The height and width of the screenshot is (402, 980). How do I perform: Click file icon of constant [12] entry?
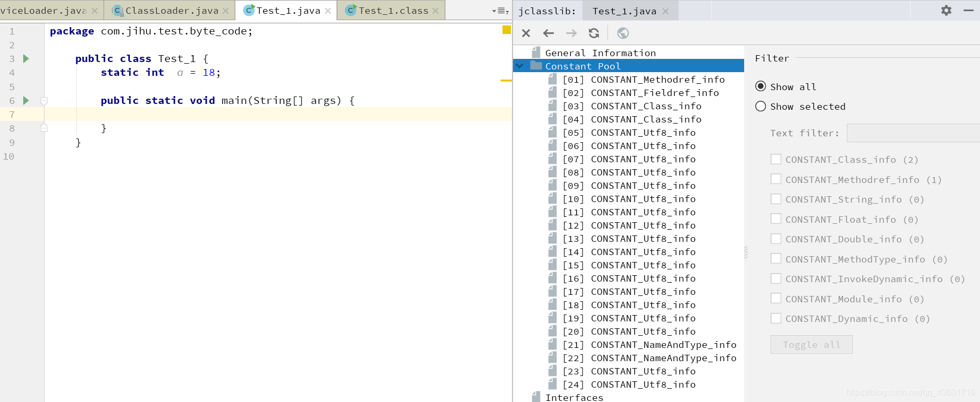[x=552, y=225]
